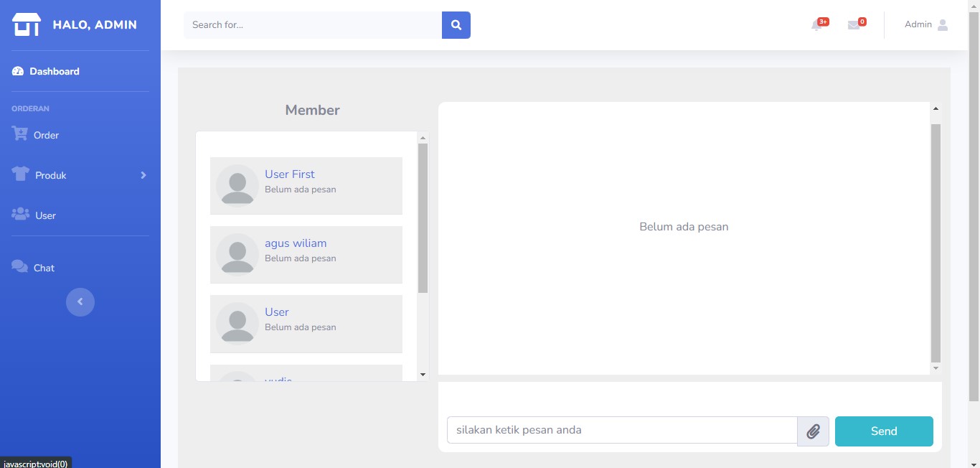Image resolution: width=980 pixels, height=468 pixels.
Task: Click the ORDERAN section label
Action: [x=30, y=109]
